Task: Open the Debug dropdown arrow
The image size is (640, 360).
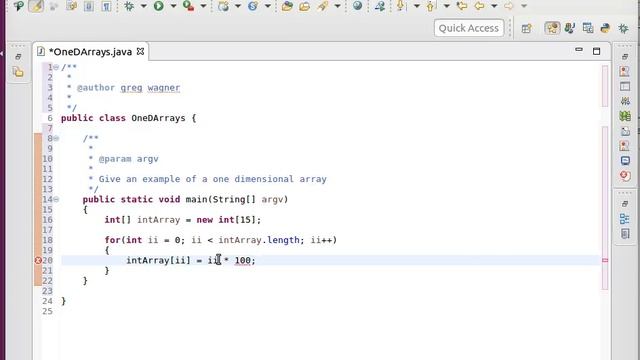Action: (144, 6)
